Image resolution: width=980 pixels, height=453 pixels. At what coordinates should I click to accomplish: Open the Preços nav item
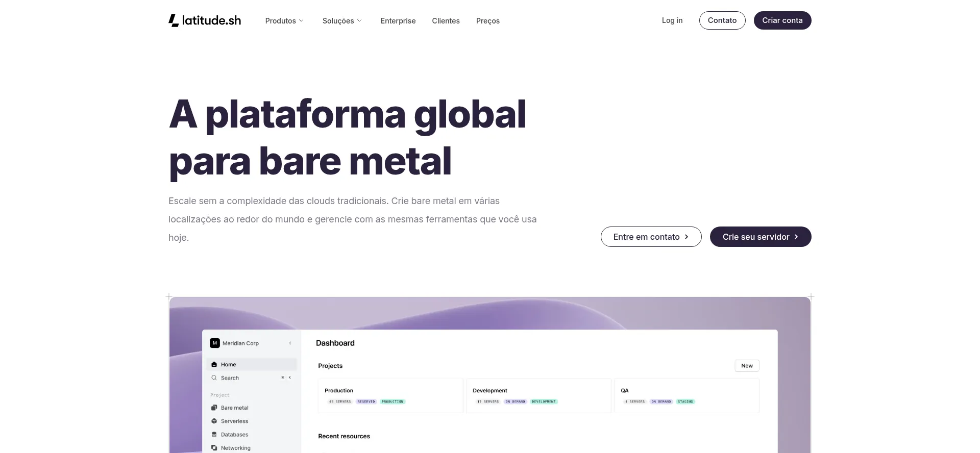click(488, 21)
